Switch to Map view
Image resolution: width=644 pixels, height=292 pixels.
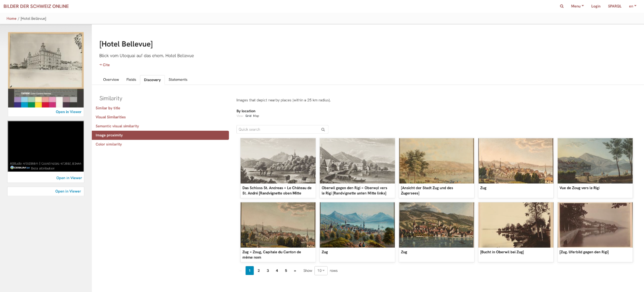256,116
